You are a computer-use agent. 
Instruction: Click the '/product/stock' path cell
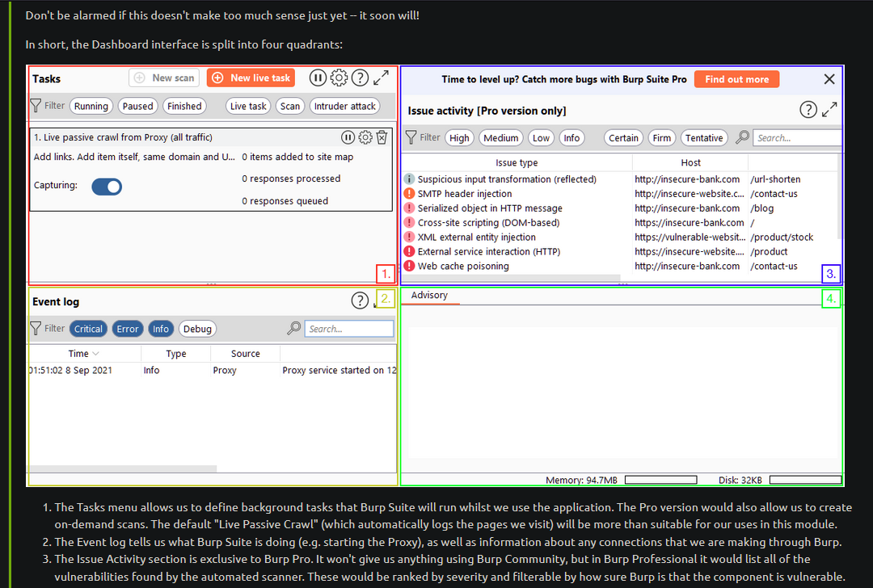pyautogui.click(x=782, y=237)
